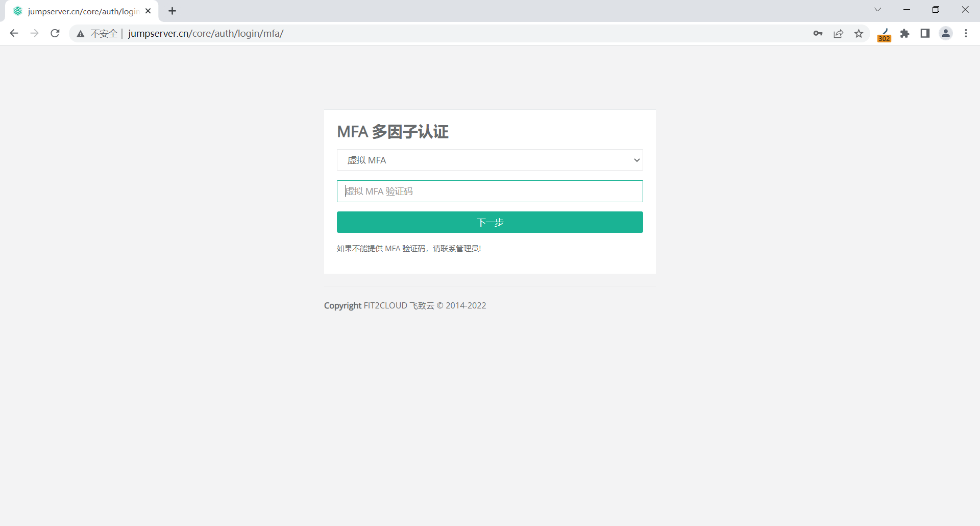Select the jumpserver.cn login tab
Image resolution: width=980 pixels, height=526 pixels.
click(82, 11)
